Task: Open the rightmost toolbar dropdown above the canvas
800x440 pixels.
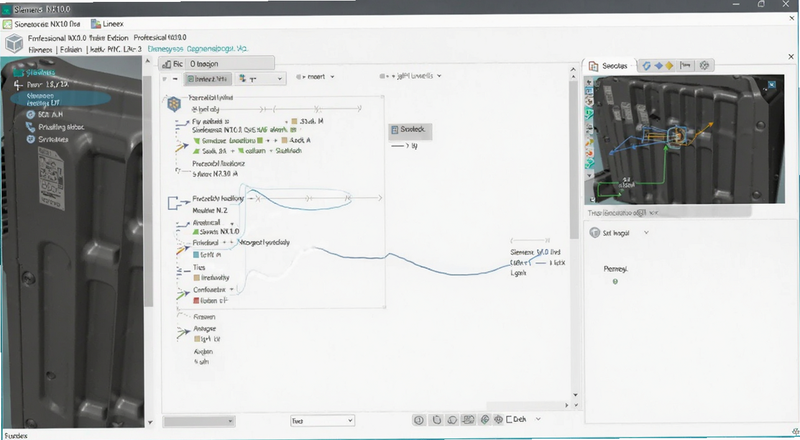Action: (x=410, y=76)
